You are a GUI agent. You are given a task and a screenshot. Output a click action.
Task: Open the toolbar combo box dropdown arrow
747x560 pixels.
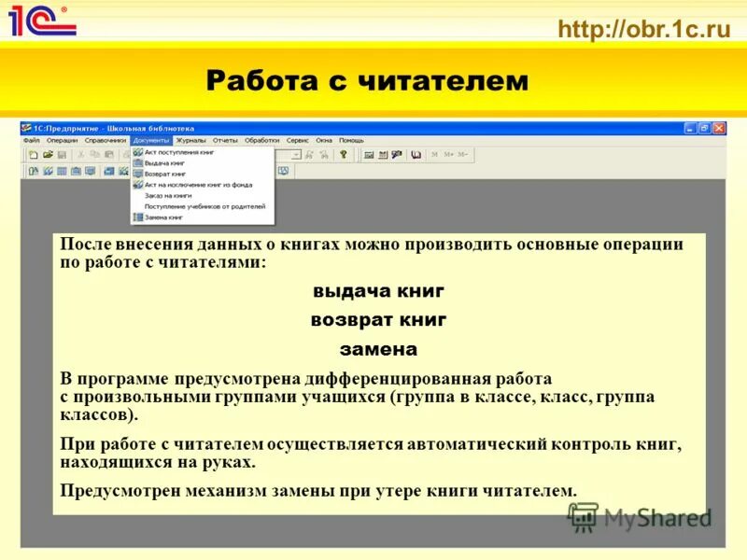pyautogui.click(x=296, y=155)
